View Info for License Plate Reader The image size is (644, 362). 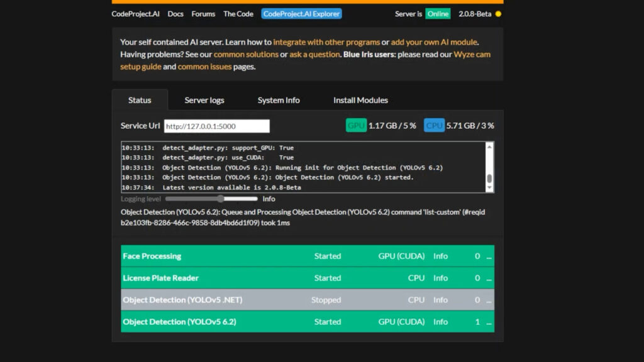click(440, 278)
